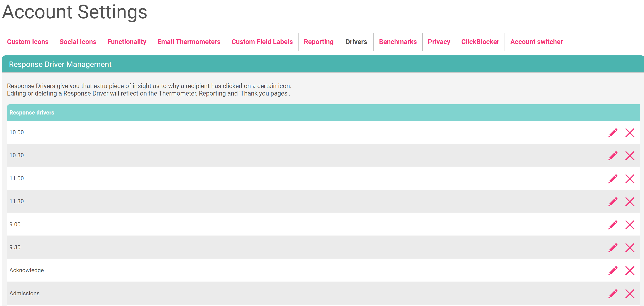644x306 pixels.
Task: Go to the Functionality tab
Action: [x=127, y=42]
